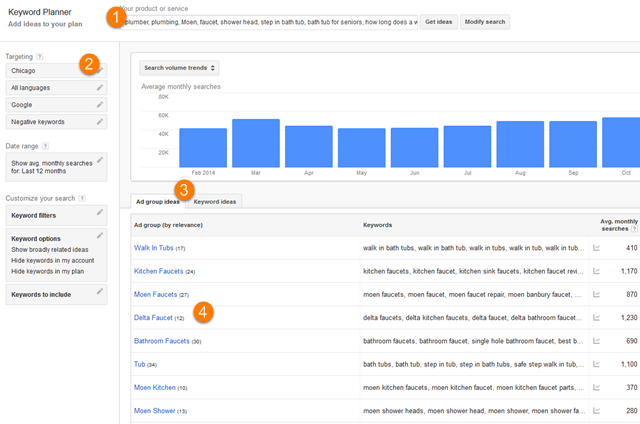Click Hide keywords in my account option
This screenshot has width=640, height=424.
[x=53, y=260]
